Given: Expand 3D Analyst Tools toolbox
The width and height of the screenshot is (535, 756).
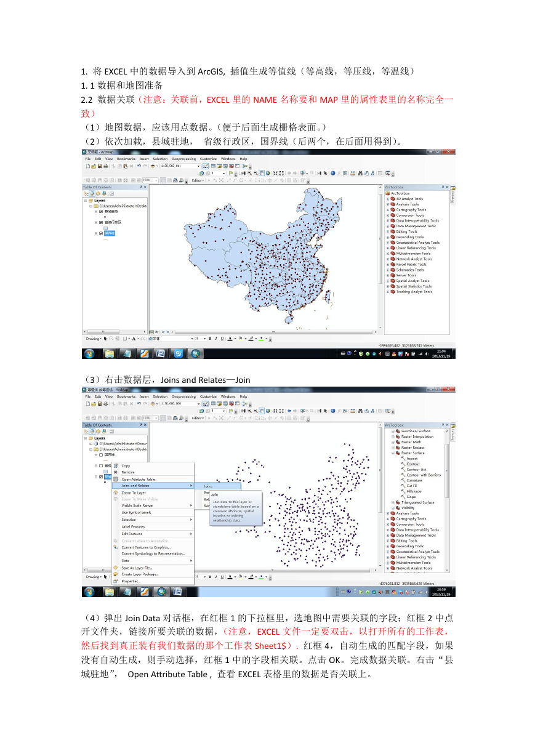Looking at the screenshot, I should [x=388, y=199].
